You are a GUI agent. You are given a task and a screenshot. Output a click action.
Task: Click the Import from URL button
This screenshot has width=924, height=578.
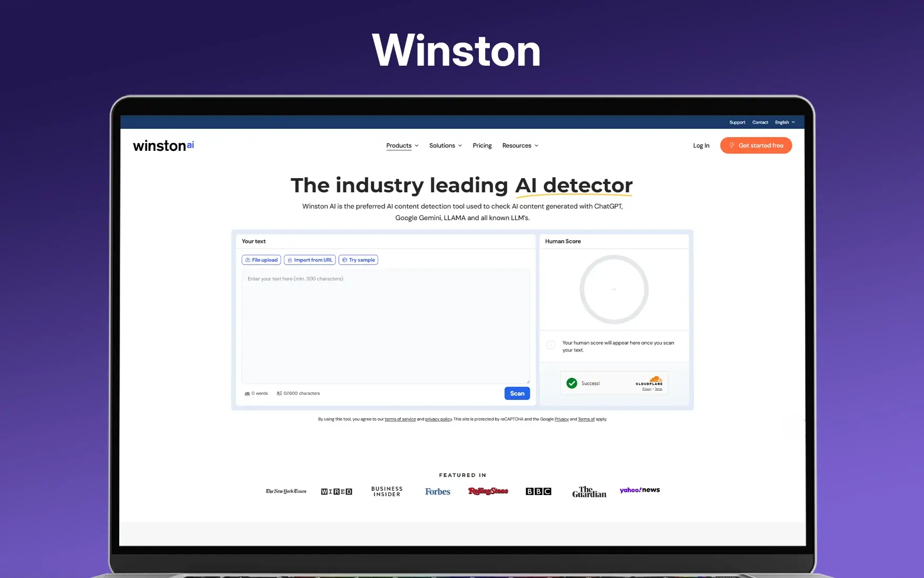310,260
